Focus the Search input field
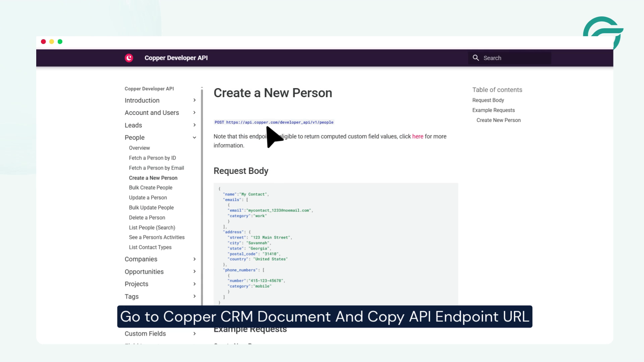 pyautogui.click(x=510, y=58)
